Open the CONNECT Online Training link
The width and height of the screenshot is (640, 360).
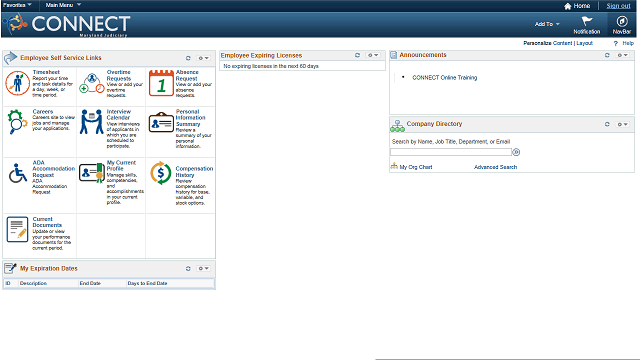(444, 78)
